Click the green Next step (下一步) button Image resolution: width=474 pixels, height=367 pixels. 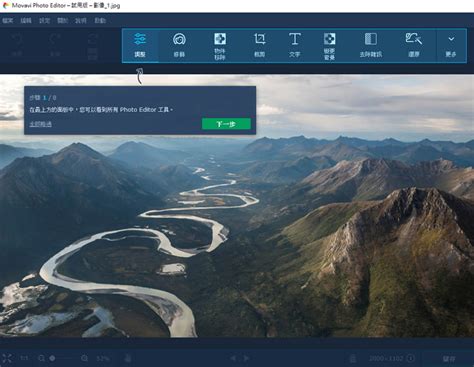226,124
